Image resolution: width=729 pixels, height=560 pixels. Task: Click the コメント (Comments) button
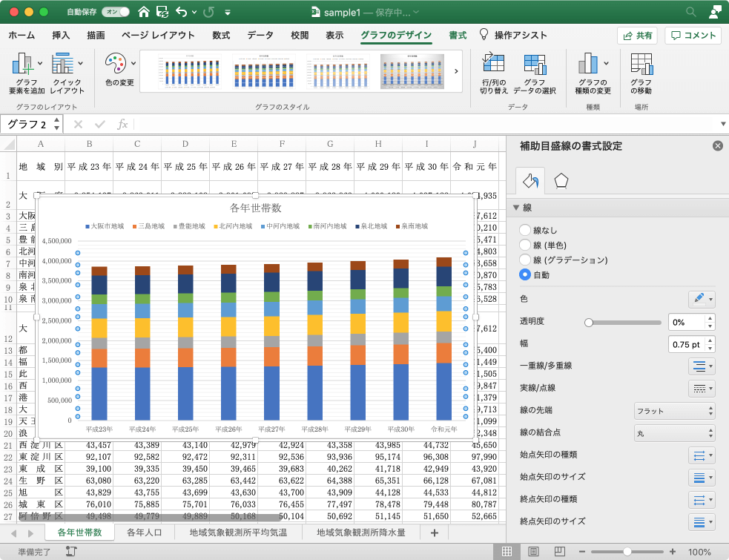click(693, 35)
